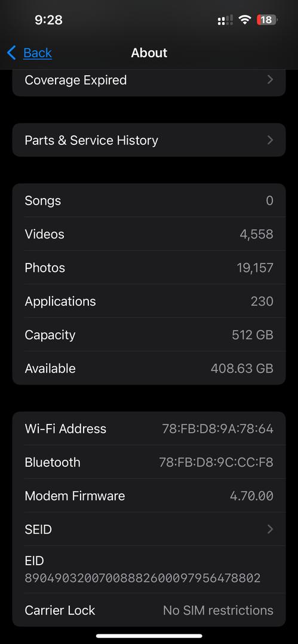Image resolution: width=298 pixels, height=644 pixels.
Task: Tap the Wi-Fi status icon
Action: click(245, 19)
